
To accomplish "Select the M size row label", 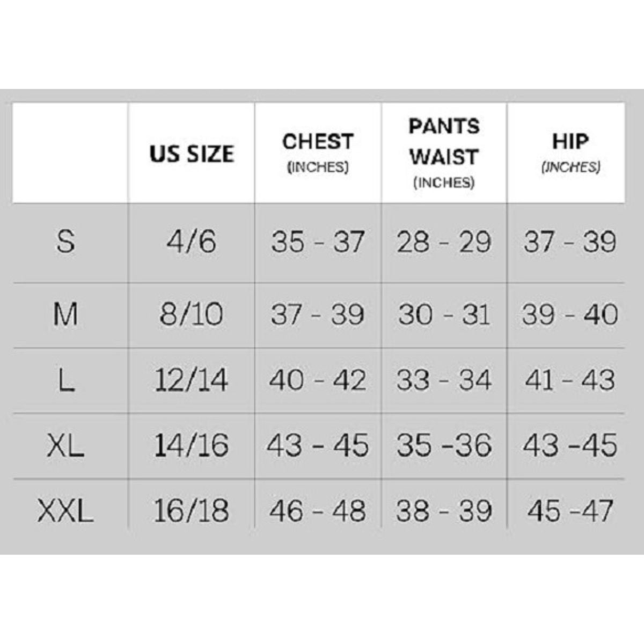I will (65, 315).
